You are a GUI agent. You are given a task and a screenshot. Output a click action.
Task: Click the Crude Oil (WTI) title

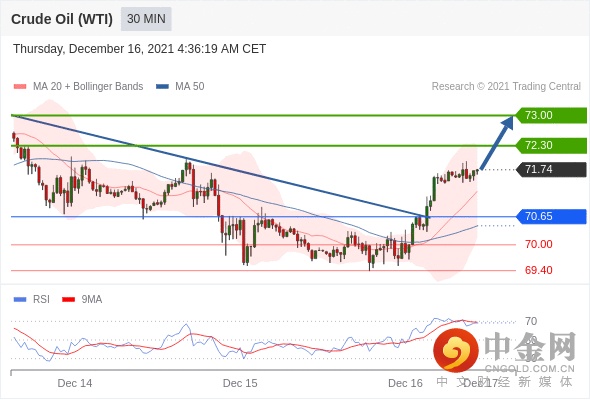[x=62, y=19]
